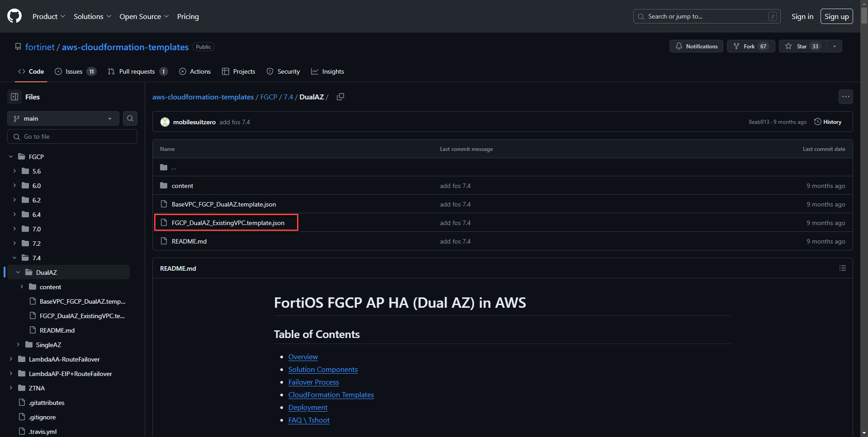The height and width of the screenshot is (437, 868).
Task: Jump to Solution Components section
Action: point(323,370)
